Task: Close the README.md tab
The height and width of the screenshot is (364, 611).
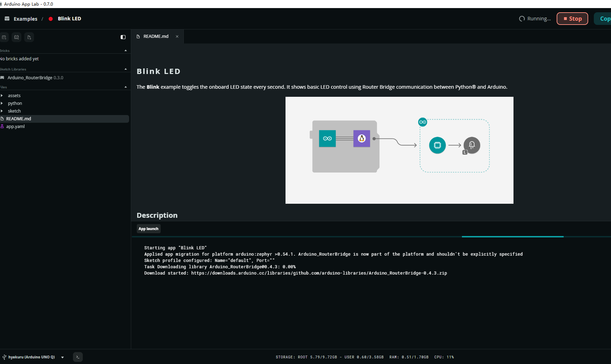Action: click(x=177, y=36)
